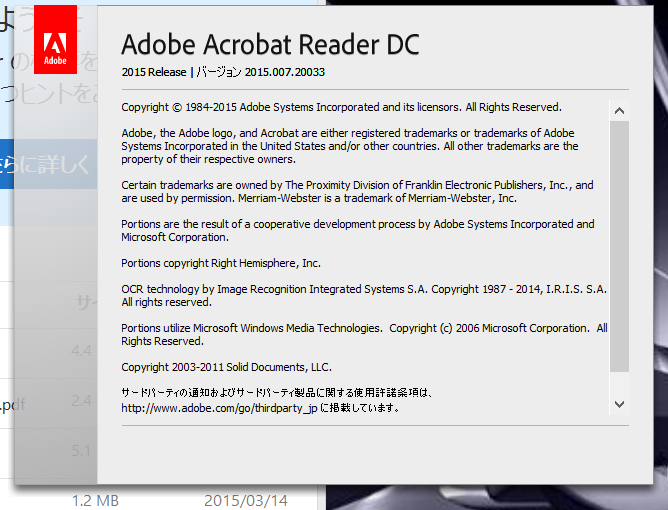
Task: Click the 2015 Release text
Action: [154, 72]
